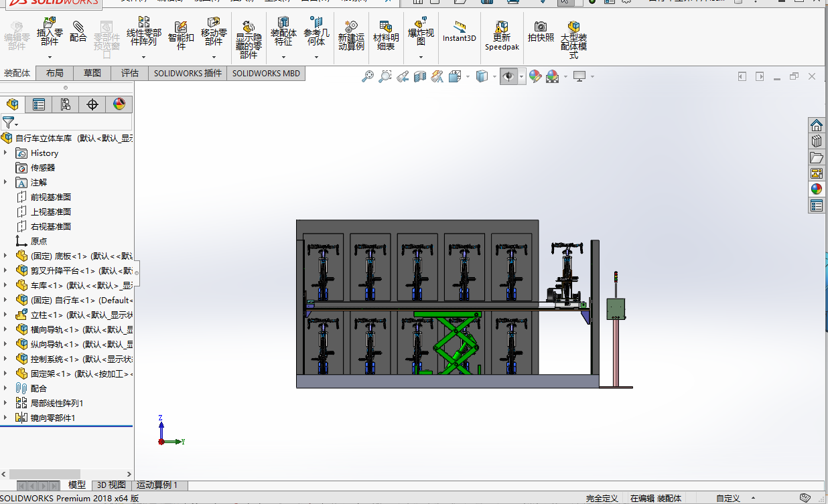Click the Smart Fasteners (智能扣件) tool
Image resolution: width=828 pixels, height=504 pixels.
point(181,35)
